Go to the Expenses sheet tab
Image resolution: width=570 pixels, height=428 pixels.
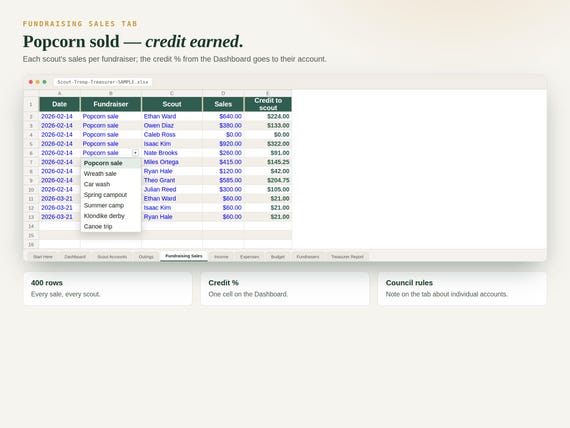[249, 257]
